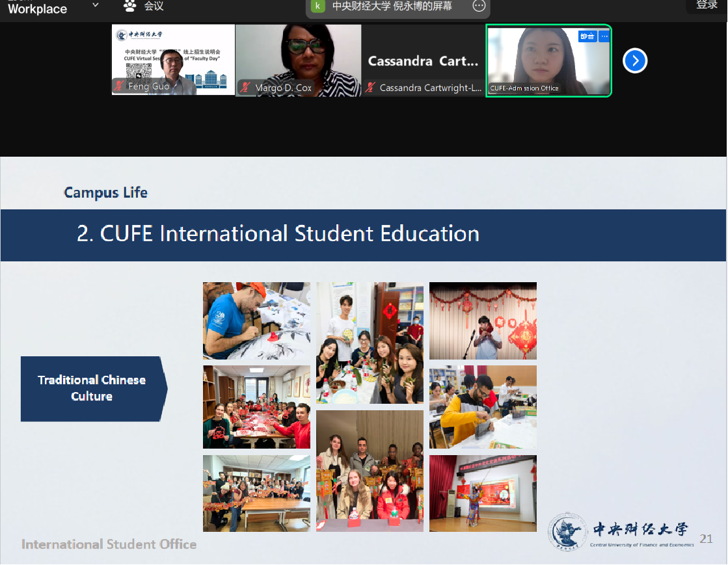Click the slide page number 21

coord(706,538)
